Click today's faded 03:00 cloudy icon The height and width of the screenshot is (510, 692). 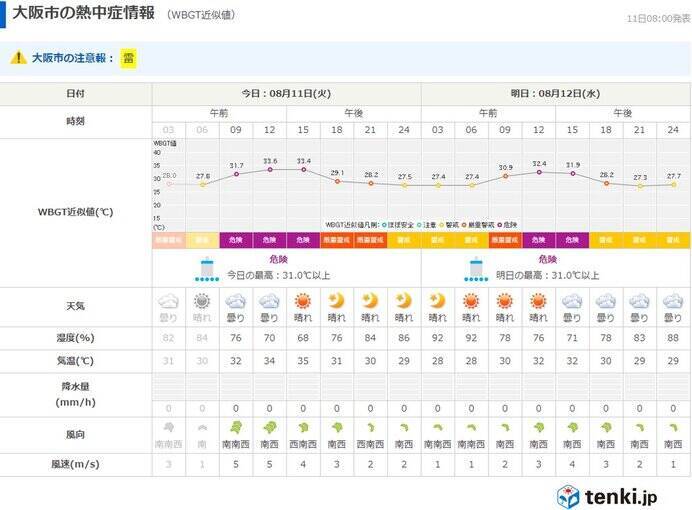tap(169, 301)
